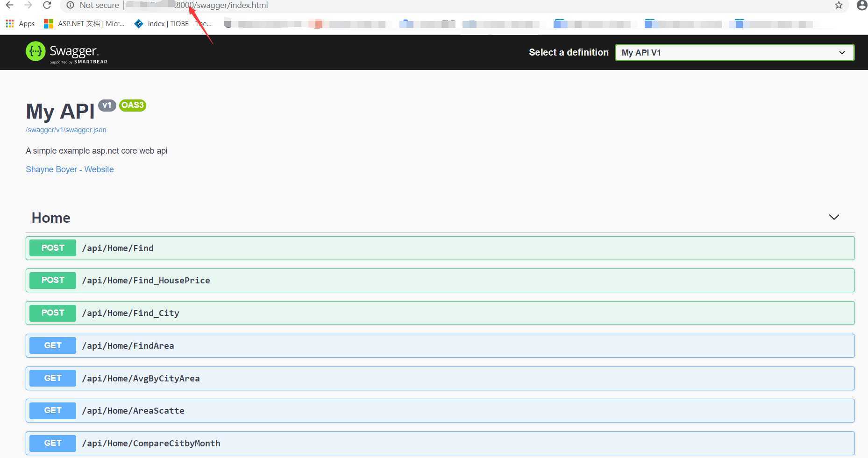Expand POST /api/Home/Find operation

pyautogui.click(x=440, y=248)
